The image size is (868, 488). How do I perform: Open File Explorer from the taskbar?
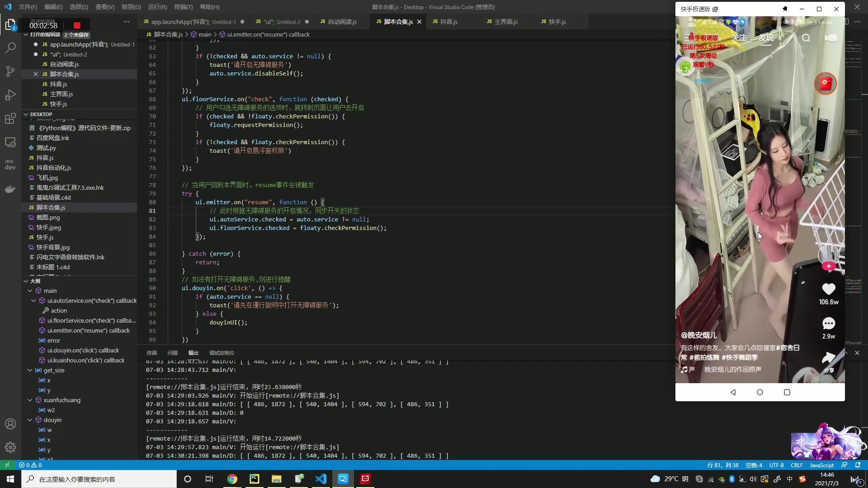tap(276, 479)
